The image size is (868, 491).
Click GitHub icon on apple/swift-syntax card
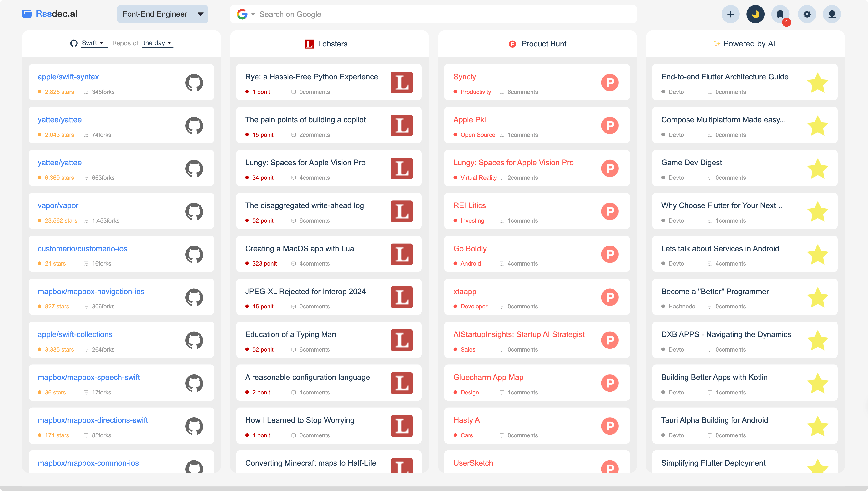click(194, 83)
